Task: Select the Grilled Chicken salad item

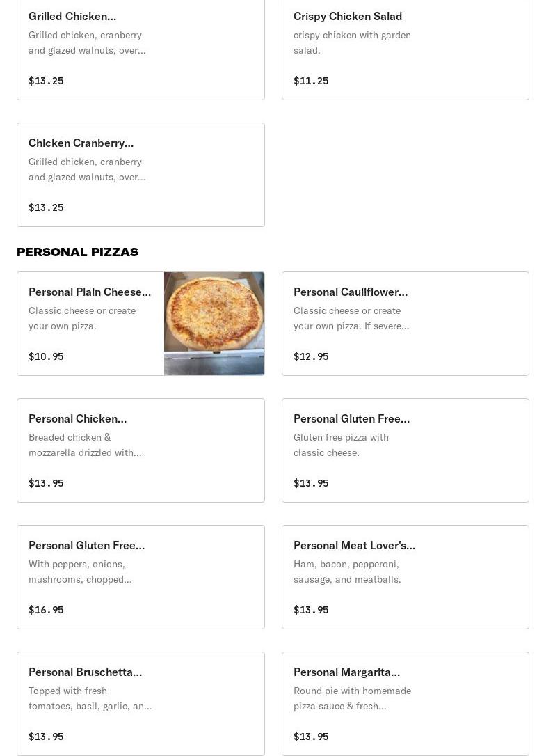Action: pyautogui.click(x=140, y=49)
